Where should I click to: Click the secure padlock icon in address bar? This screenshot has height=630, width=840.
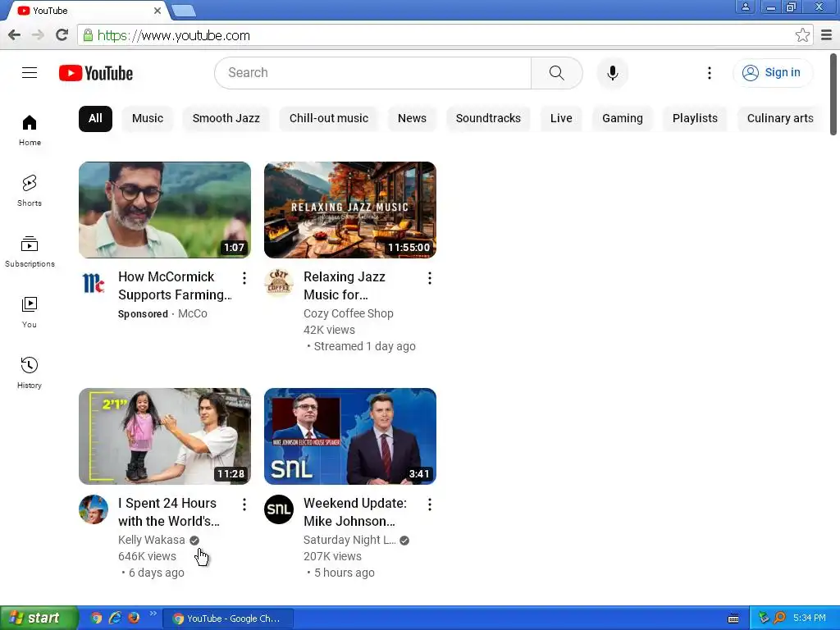88,35
